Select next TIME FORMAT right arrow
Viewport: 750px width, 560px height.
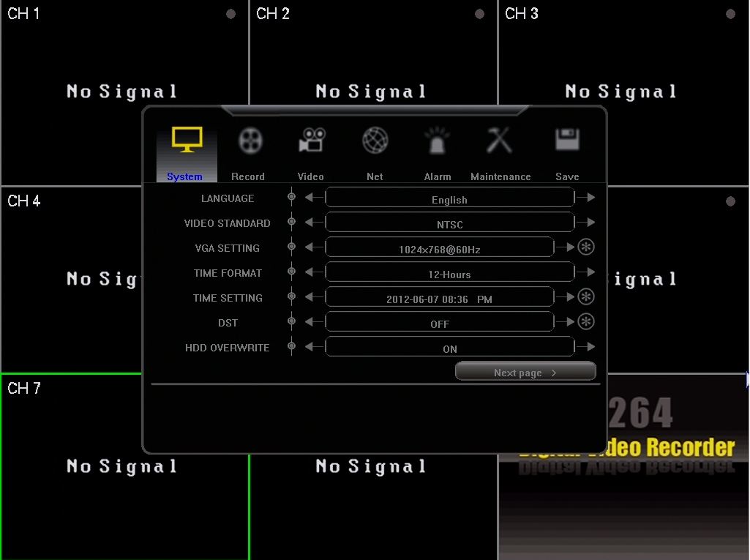coord(586,272)
